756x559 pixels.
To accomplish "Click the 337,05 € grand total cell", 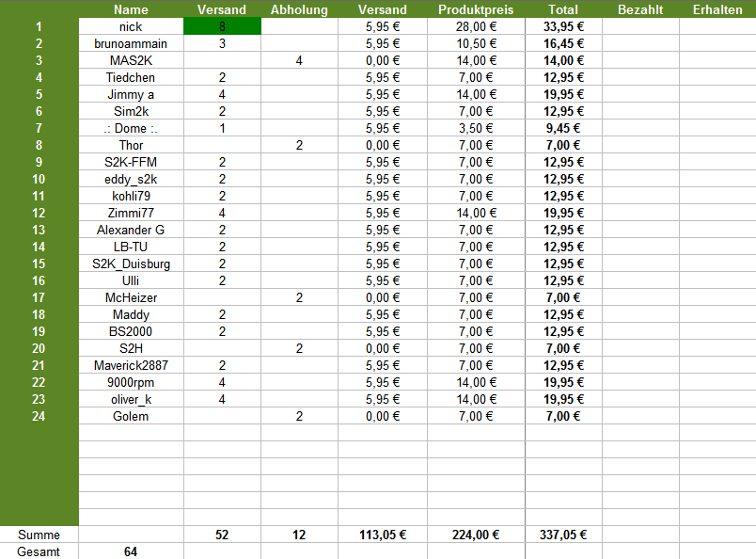I will coord(563,535).
